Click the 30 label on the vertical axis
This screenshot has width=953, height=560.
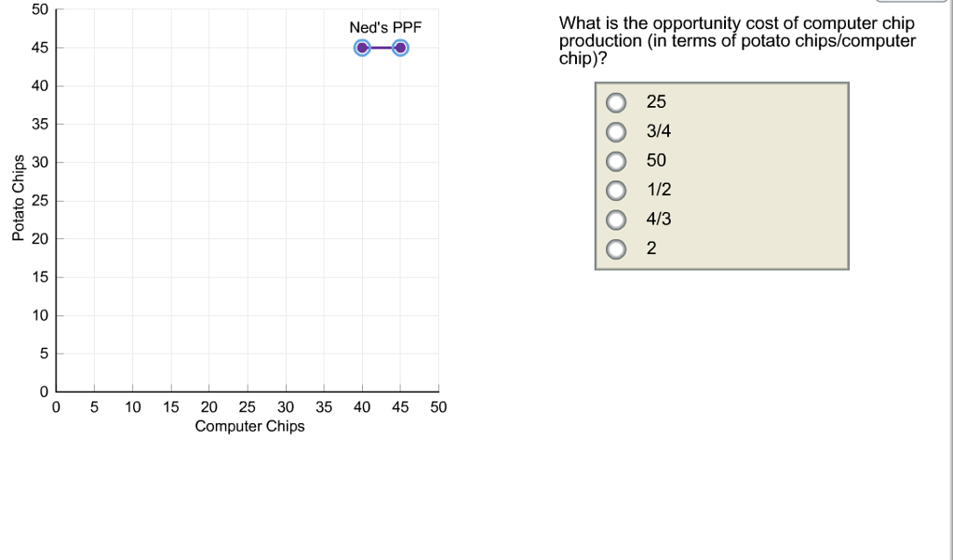[40, 163]
